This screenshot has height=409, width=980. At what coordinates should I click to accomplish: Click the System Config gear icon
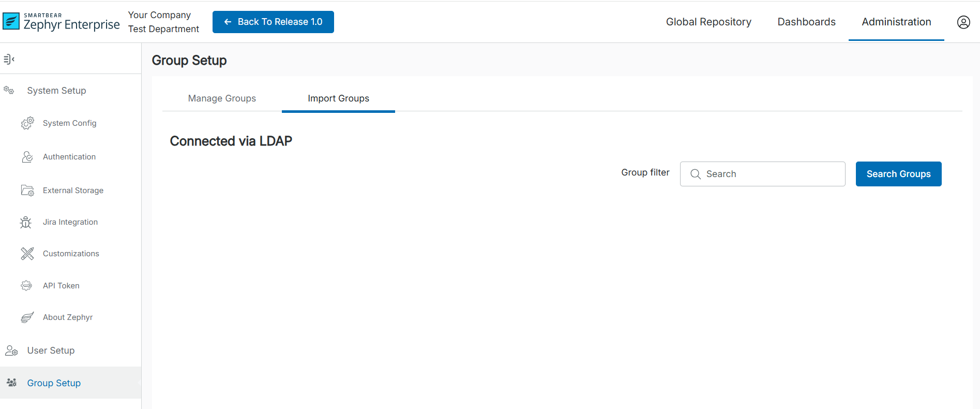(27, 123)
